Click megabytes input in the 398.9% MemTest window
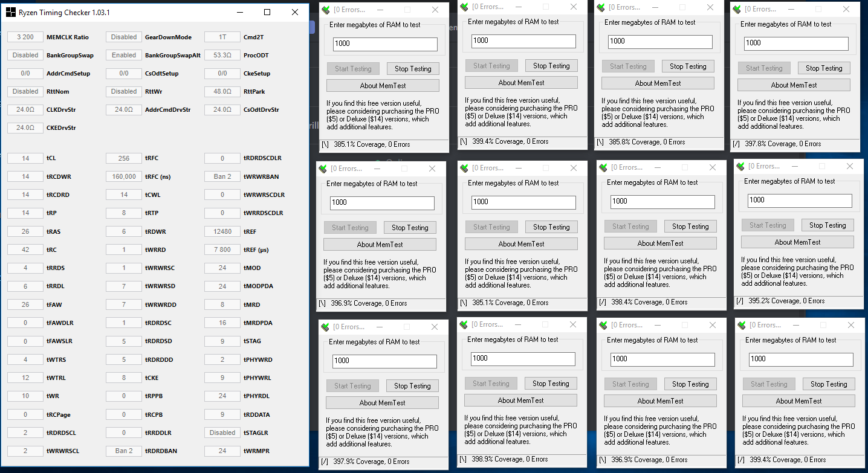Viewport: 868px width, 473px height. [523, 359]
